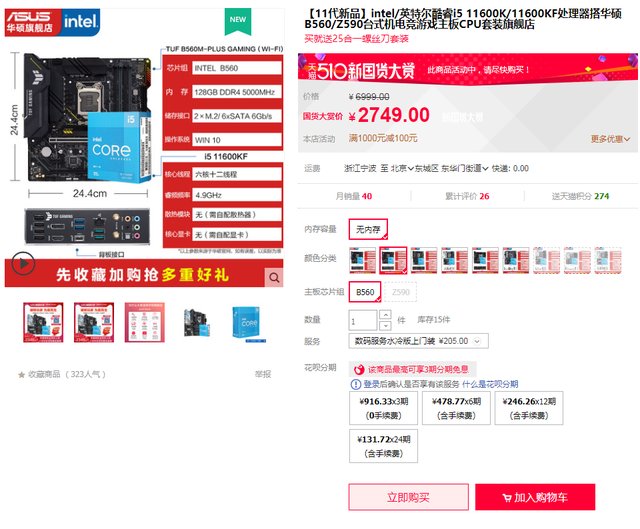Select the B560 chipset option

coord(365,292)
